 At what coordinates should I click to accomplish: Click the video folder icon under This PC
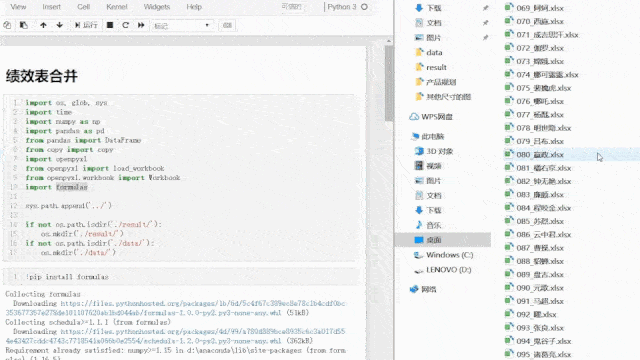click(419, 166)
